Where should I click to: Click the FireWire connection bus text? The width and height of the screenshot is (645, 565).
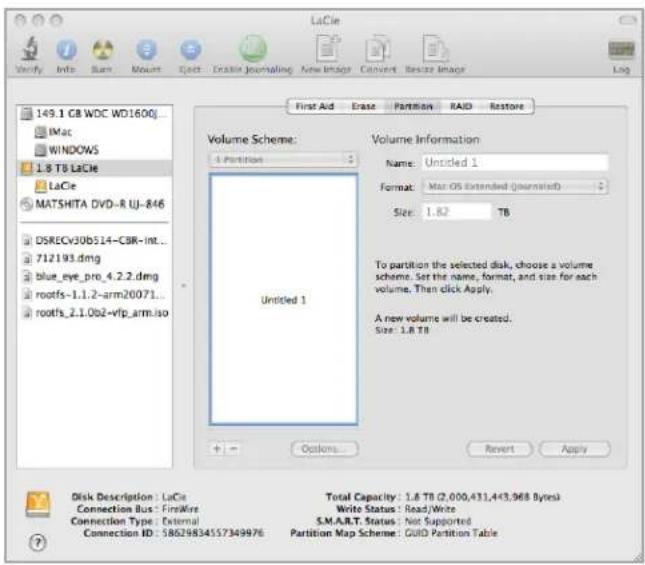180,509
